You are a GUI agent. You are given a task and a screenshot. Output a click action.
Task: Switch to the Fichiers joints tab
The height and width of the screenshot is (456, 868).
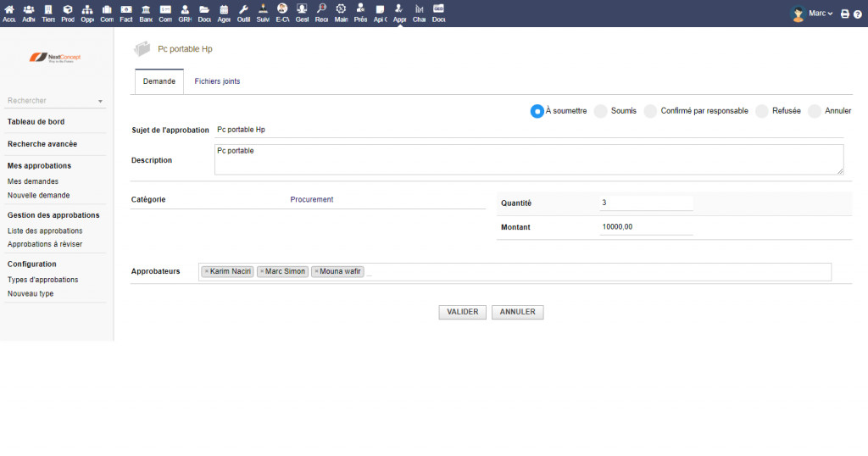click(x=217, y=81)
